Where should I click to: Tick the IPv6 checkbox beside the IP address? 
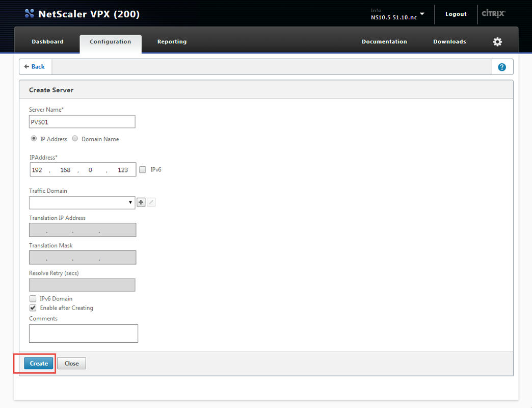(x=143, y=169)
